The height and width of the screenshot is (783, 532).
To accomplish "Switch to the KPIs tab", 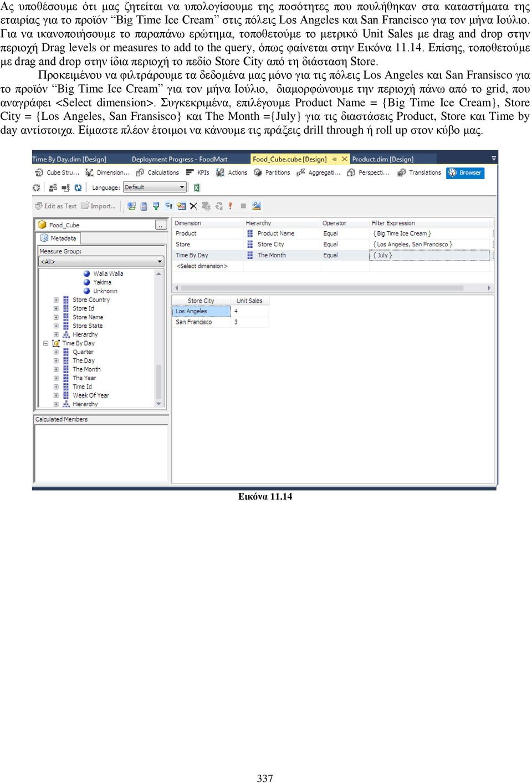I will click(198, 172).
